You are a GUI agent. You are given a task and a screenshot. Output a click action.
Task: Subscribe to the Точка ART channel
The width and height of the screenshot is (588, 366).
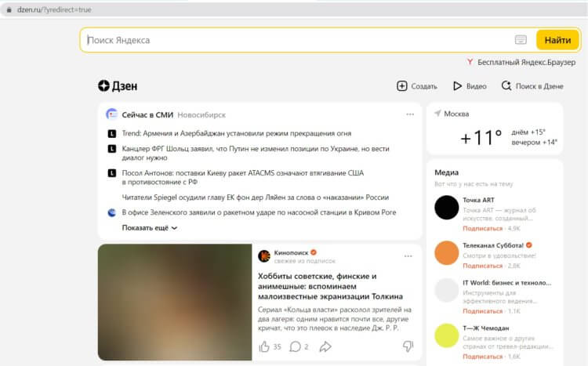point(482,228)
